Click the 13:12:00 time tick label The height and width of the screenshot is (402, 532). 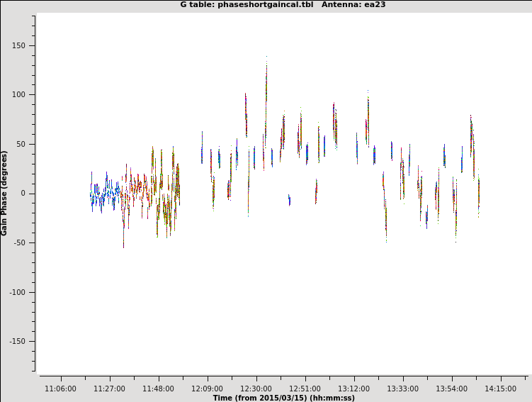pos(353,389)
